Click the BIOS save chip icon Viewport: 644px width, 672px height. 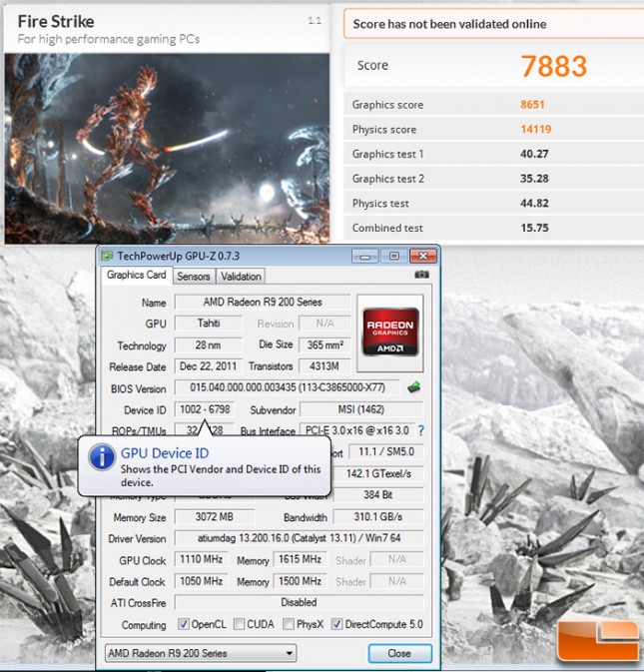[x=413, y=387]
